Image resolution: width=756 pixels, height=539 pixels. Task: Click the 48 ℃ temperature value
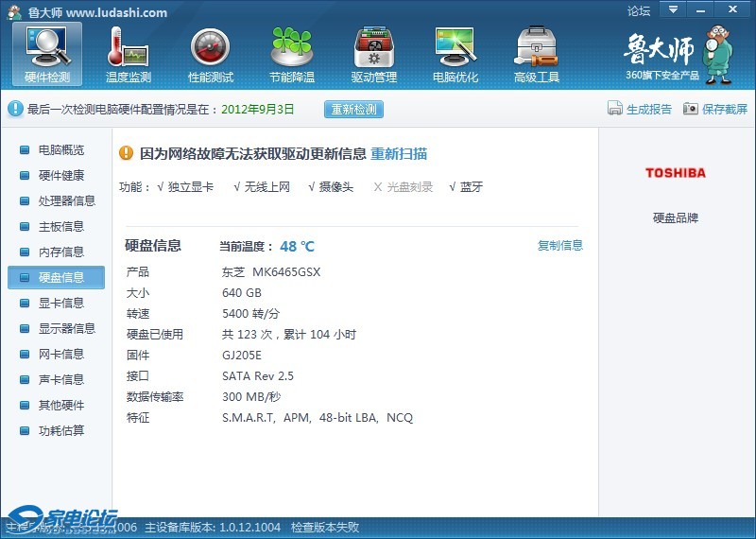(x=297, y=247)
